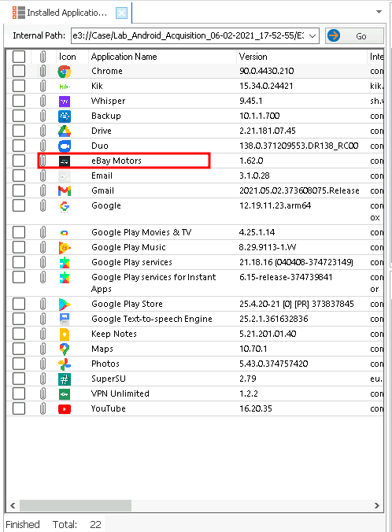Select version 15.34.0.24421 cell
The image size is (392, 532).
pyautogui.click(x=266, y=86)
